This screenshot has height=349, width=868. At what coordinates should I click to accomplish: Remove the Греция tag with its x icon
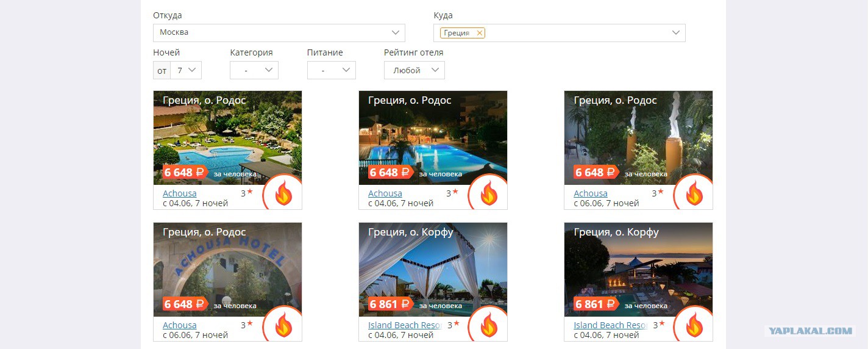coord(479,33)
